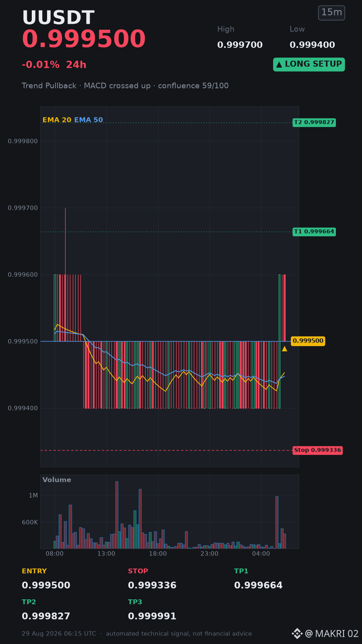Click the 600K volume axis label
The width and height of the screenshot is (362, 644).
click(30, 522)
